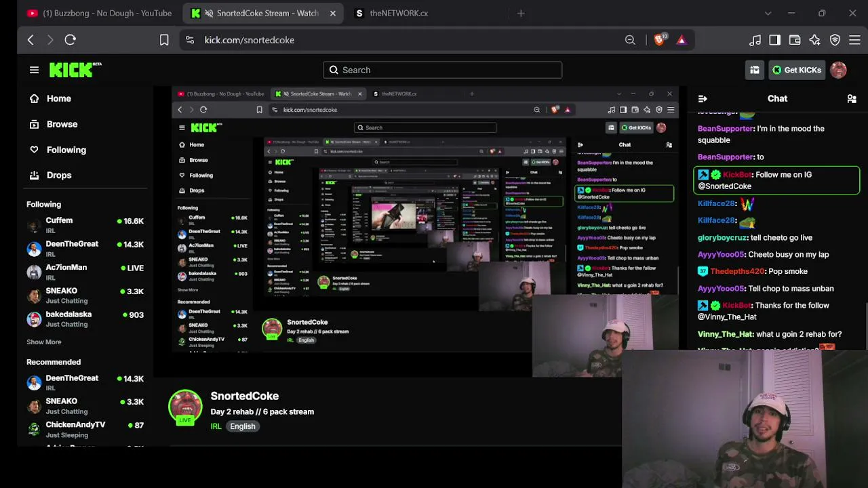Viewport: 868px width, 488px height.
Task: Toggle the browser sidebar panel
Action: click(x=774, y=40)
